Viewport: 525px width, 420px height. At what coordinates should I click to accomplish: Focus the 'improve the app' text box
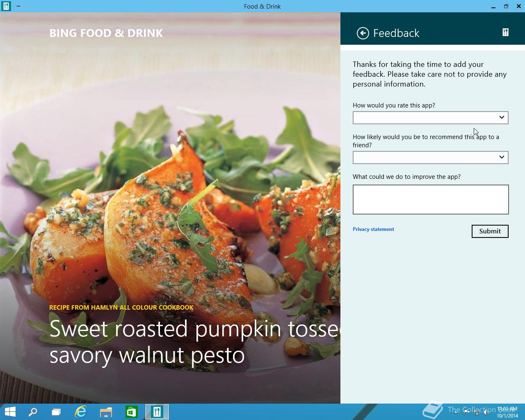431,199
